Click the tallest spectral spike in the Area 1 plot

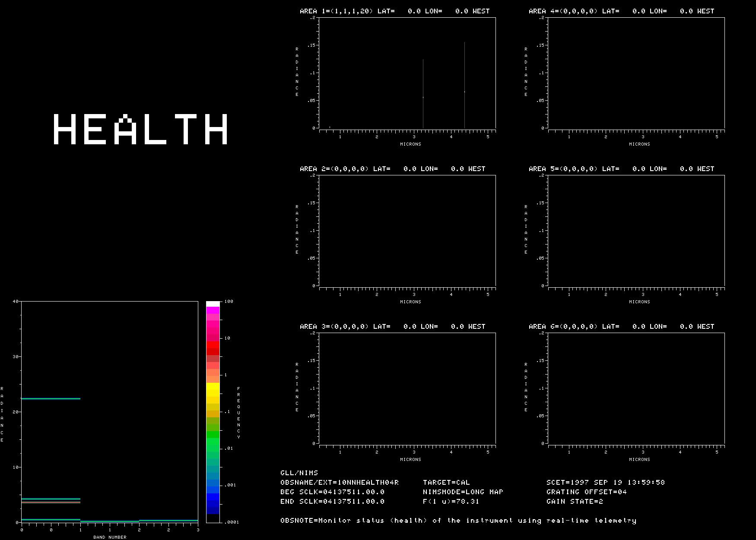(464, 85)
